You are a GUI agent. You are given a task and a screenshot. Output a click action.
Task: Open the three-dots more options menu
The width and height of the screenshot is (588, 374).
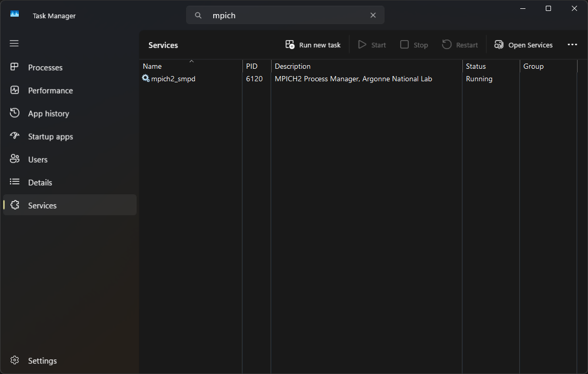(572, 45)
